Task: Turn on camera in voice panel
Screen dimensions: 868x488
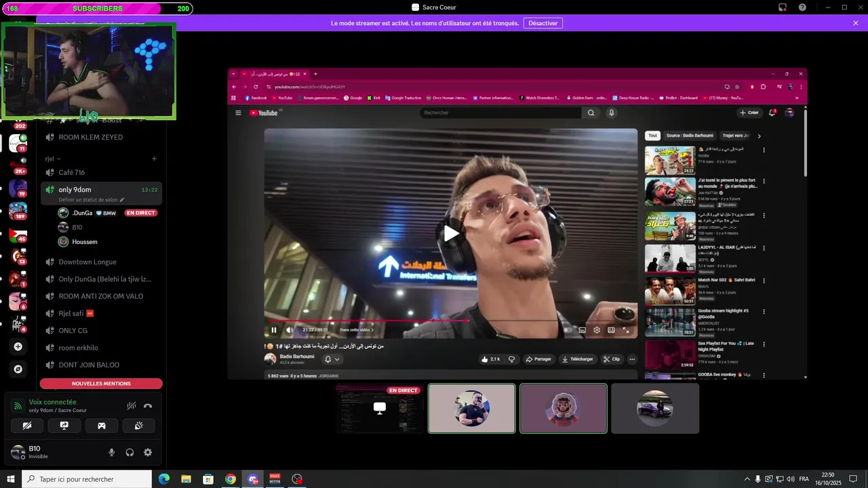Action: coord(27,426)
